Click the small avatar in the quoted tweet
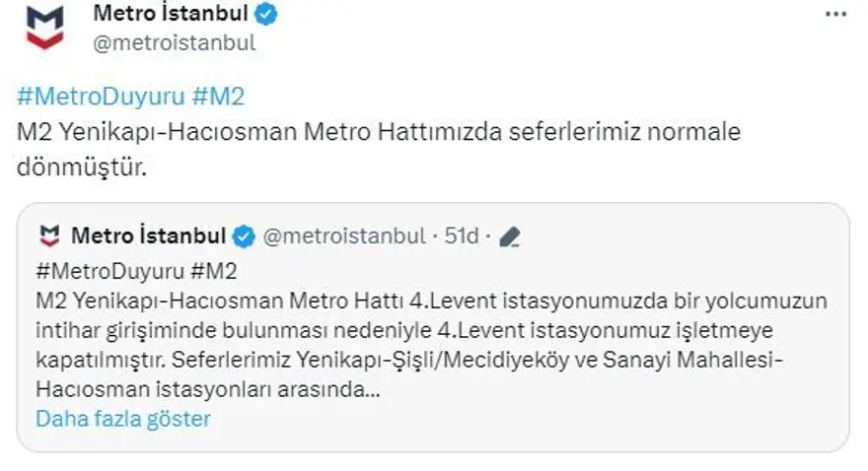This screenshot has width=868, height=471. point(49,236)
